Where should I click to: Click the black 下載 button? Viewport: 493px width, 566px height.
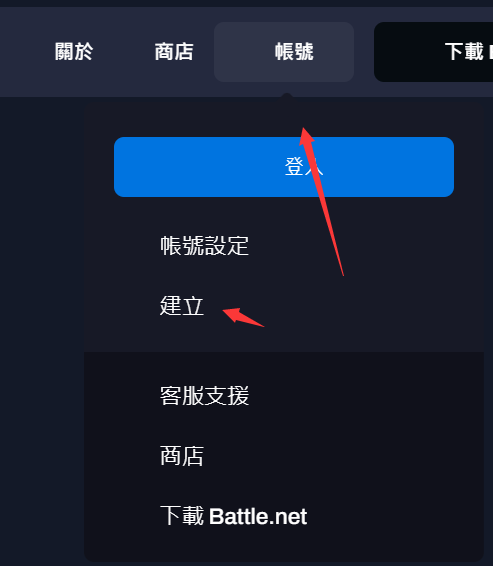tap(433, 52)
